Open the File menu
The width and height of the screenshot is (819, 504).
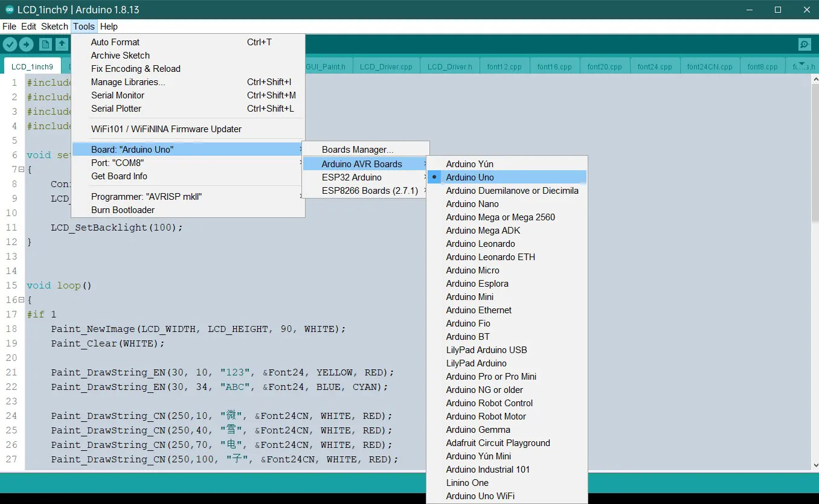[x=9, y=27]
